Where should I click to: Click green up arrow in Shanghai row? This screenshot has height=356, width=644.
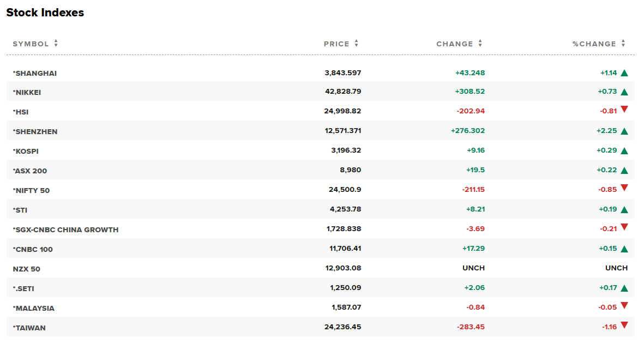[x=624, y=73]
